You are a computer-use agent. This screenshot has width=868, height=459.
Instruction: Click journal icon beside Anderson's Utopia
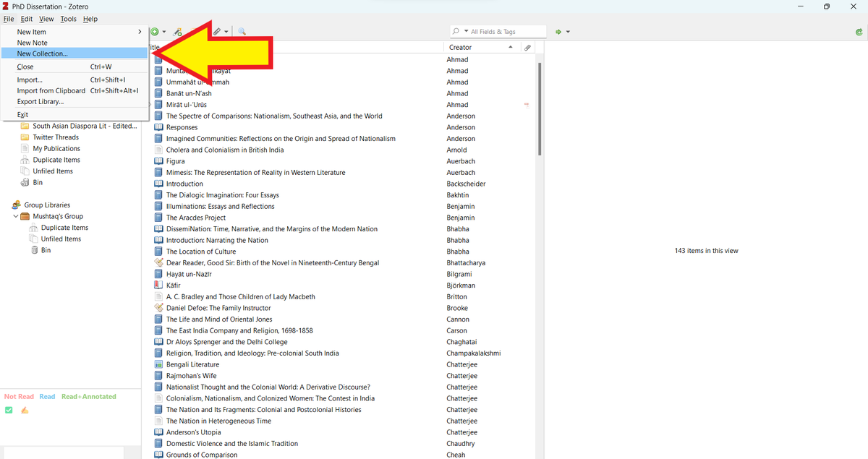point(159,432)
